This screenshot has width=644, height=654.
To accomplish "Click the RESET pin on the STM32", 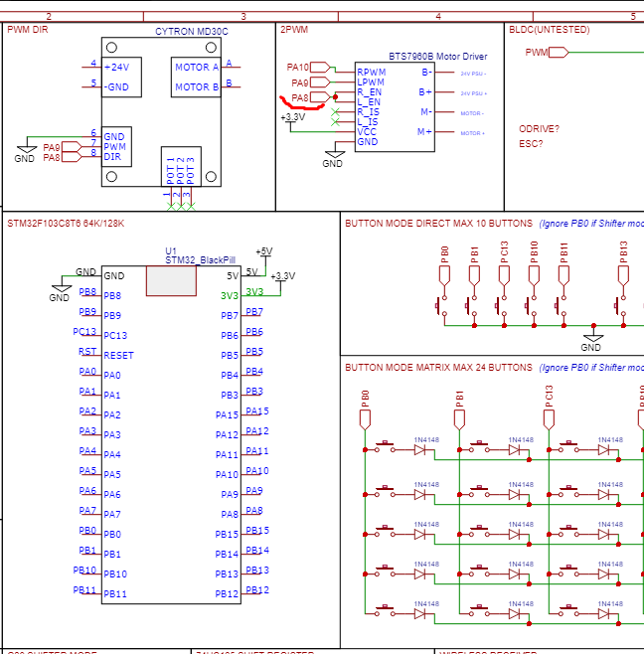I will coord(118,355).
